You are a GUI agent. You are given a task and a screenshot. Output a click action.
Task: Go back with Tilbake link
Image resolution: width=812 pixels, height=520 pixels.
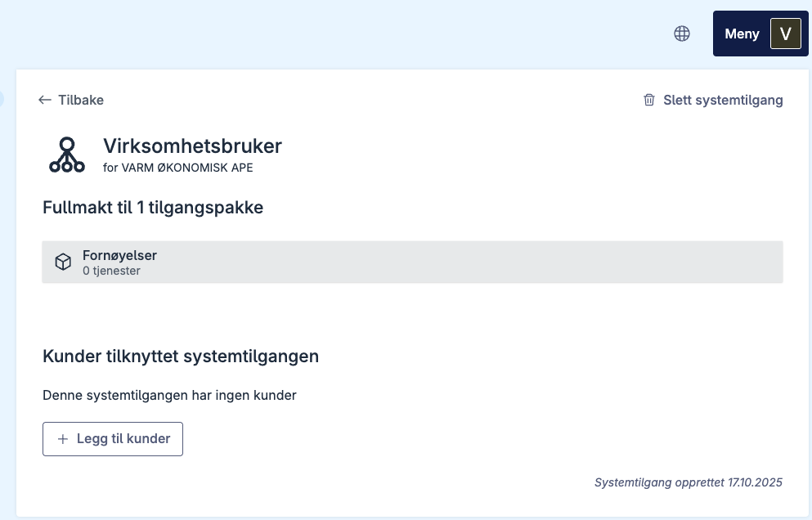point(71,100)
